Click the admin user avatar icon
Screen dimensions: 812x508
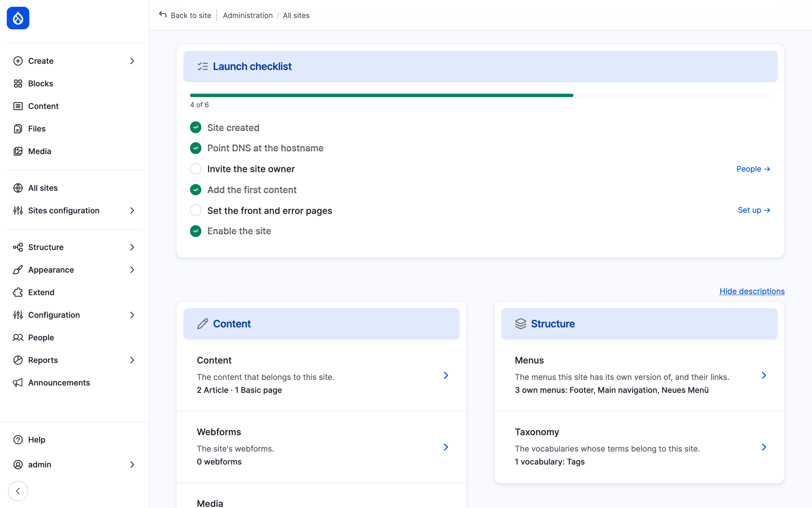click(x=18, y=464)
